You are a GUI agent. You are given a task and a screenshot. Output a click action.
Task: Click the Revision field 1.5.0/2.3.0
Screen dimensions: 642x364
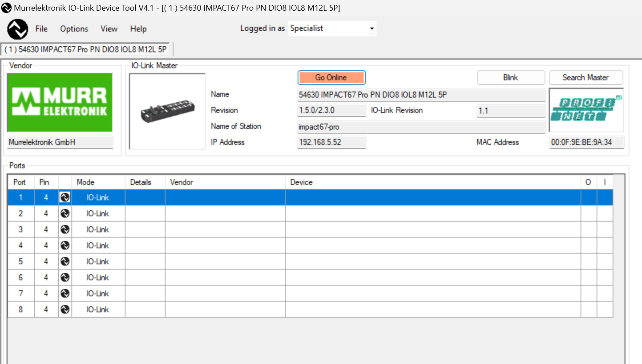pyautogui.click(x=331, y=111)
